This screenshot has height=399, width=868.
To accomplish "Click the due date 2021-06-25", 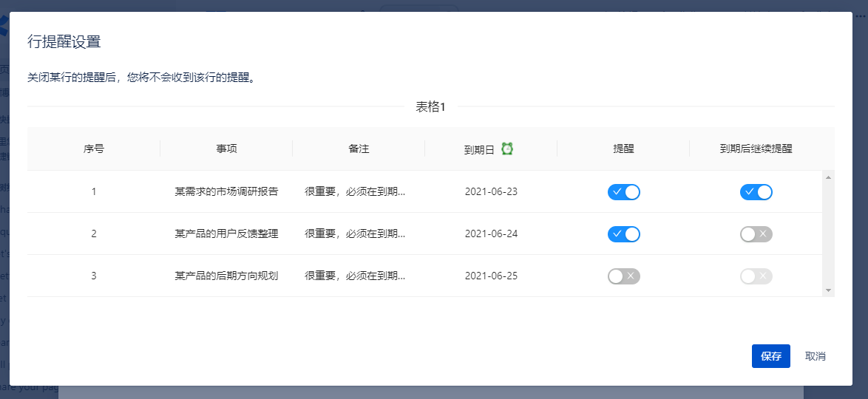I will pos(491,276).
